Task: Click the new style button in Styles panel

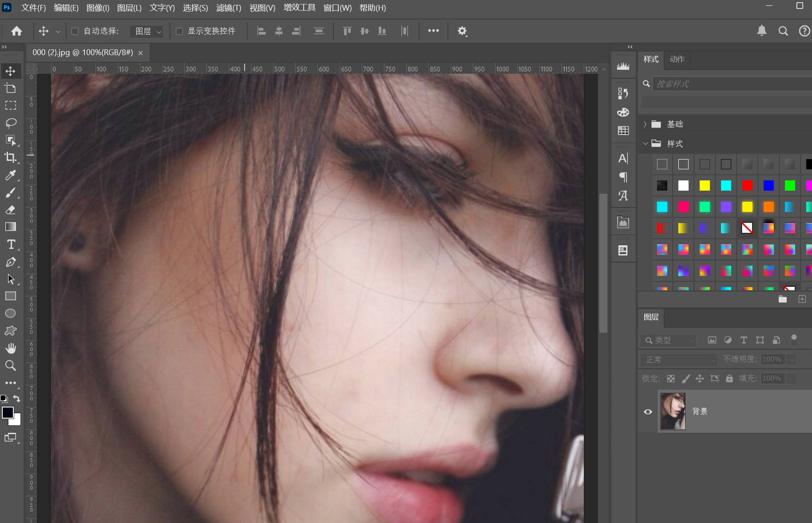Action: pyautogui.click(x=802, y=299)
